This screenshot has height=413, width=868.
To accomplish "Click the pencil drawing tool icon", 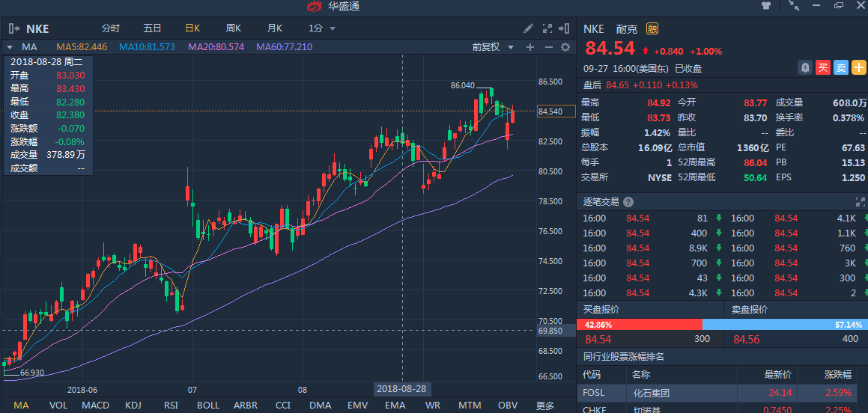I will click(x=528, y=28).
